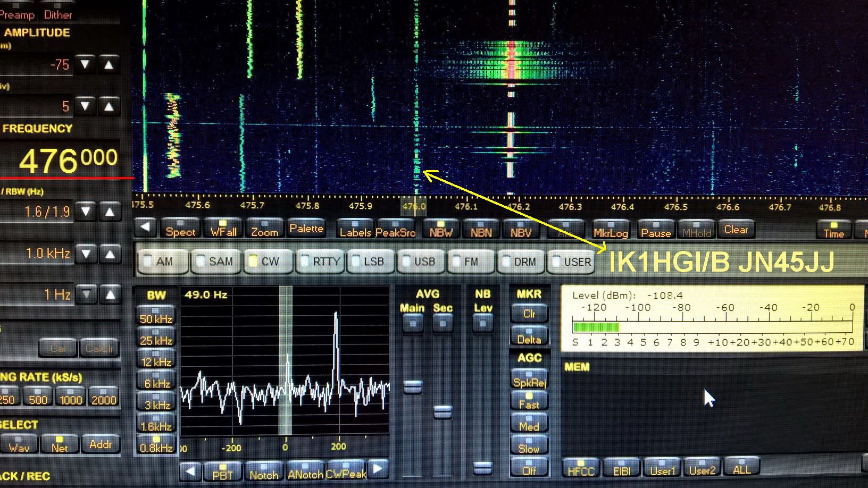Switch display to Spect mode
This screenshot has width=868, height=488.
[x=180, y=229]
